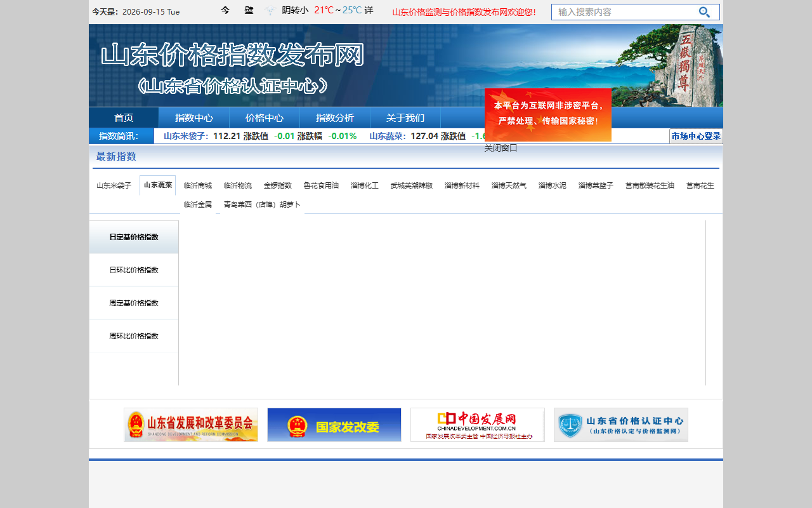Open the 国家发改委 banner link
The image size is (812, 508).
[x=334, y=425]
